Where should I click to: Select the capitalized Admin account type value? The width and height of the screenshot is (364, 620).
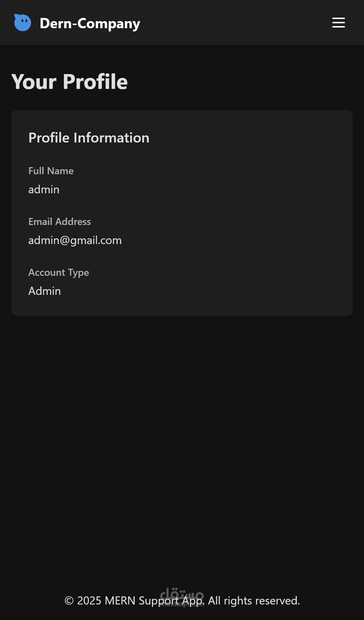point(44,291)
